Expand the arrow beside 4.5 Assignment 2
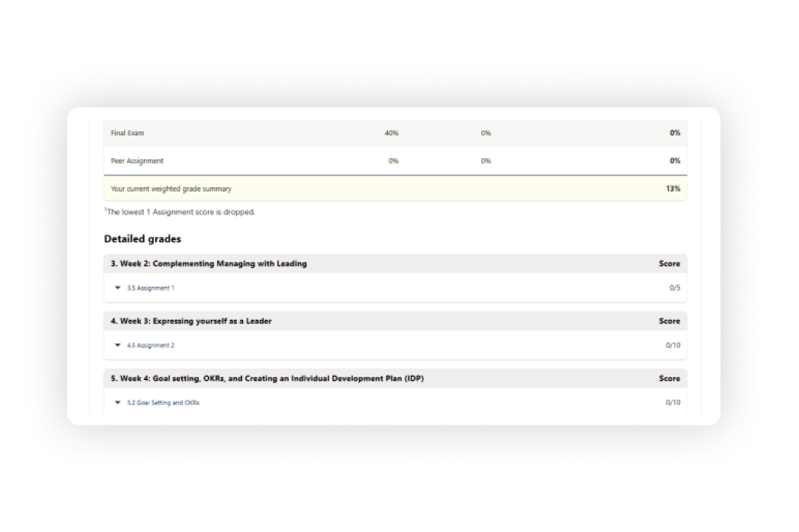The height and width of the screenshot is (532, 799). coord(118,345)
